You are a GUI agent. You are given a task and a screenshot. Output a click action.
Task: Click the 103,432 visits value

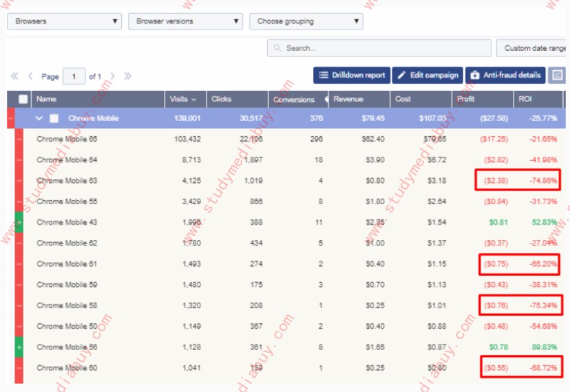tap(187, 139)
